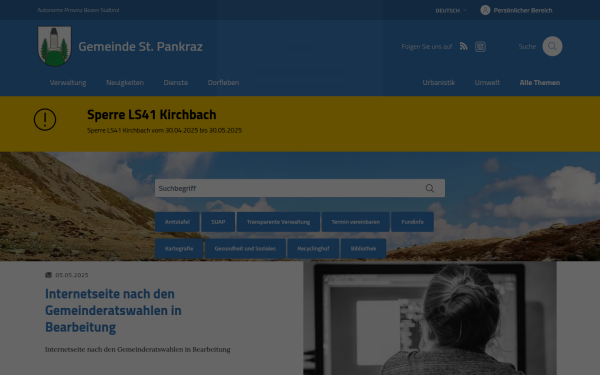Screen dimensions: 600x375
Task: Click the round search icon in the header
Action: 552,46
